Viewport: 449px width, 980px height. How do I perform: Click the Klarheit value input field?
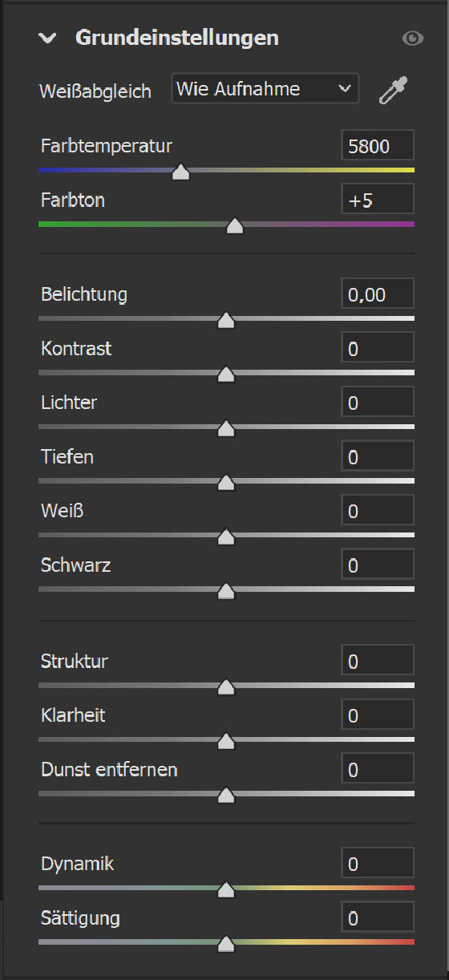[378, 715]
